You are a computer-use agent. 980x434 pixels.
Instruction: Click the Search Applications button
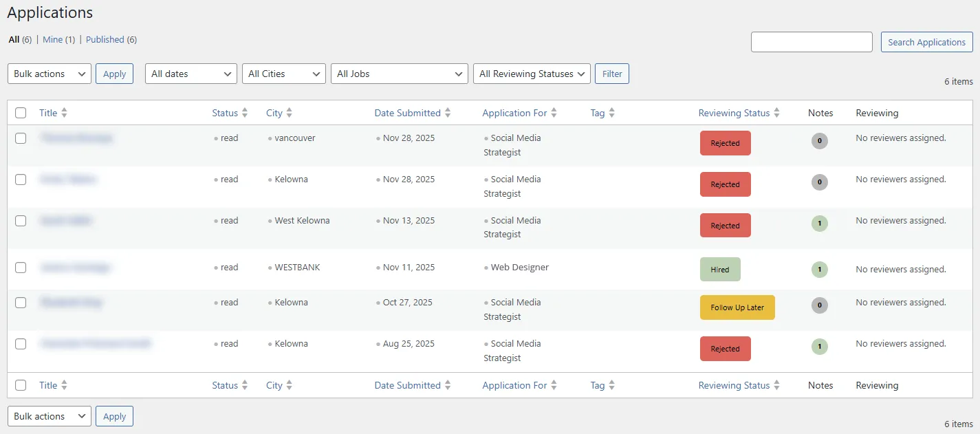pos(926,42)
